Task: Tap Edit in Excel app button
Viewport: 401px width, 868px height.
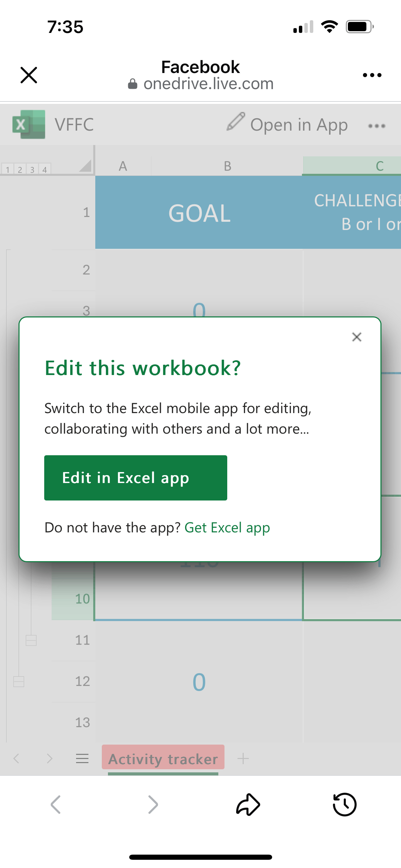Action: [136, 478]
